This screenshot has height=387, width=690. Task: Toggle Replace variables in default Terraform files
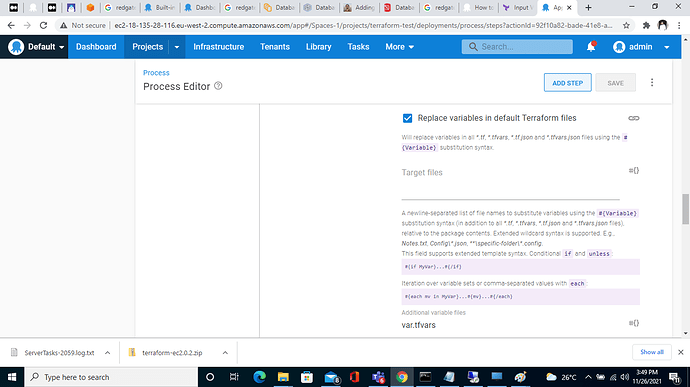[407, 118]
